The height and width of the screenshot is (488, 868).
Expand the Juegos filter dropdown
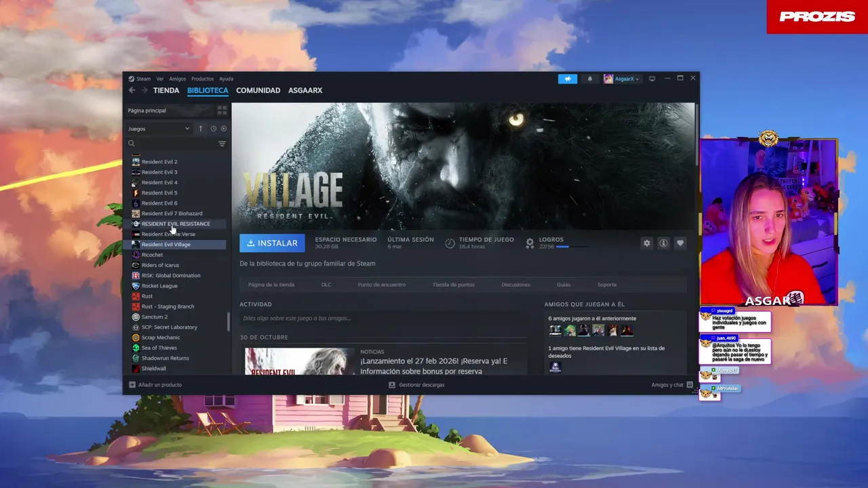coord(159,129)
